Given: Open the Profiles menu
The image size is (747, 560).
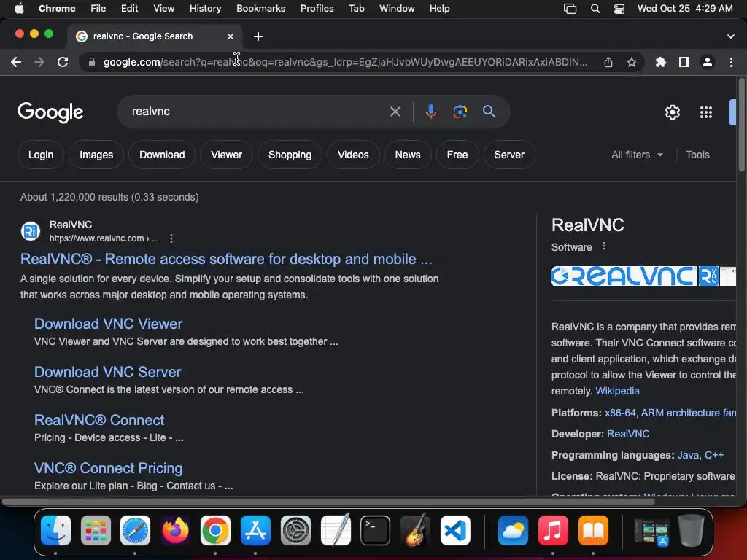Looking at the screenshot, I should (317, 9).
